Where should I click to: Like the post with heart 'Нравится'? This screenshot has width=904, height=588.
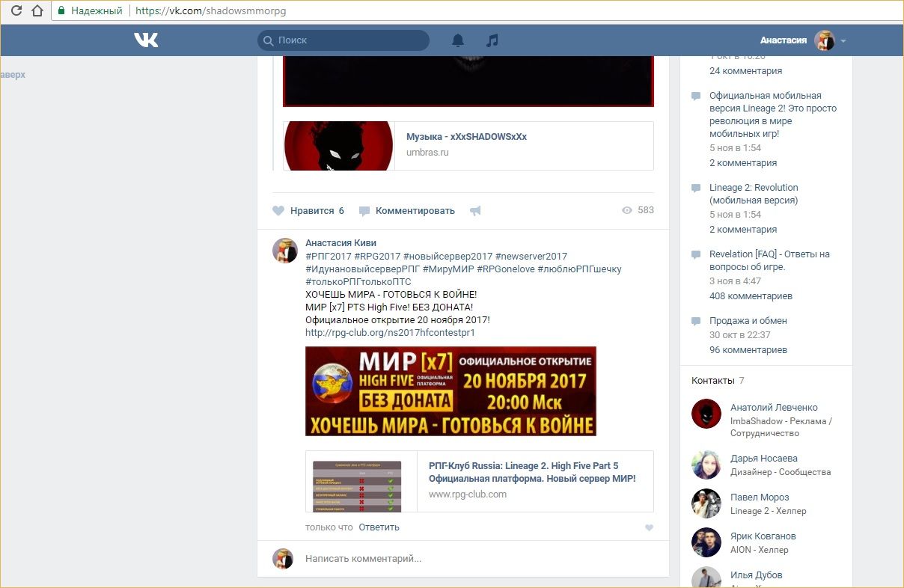pyautogui.click(x=278, y=211)
